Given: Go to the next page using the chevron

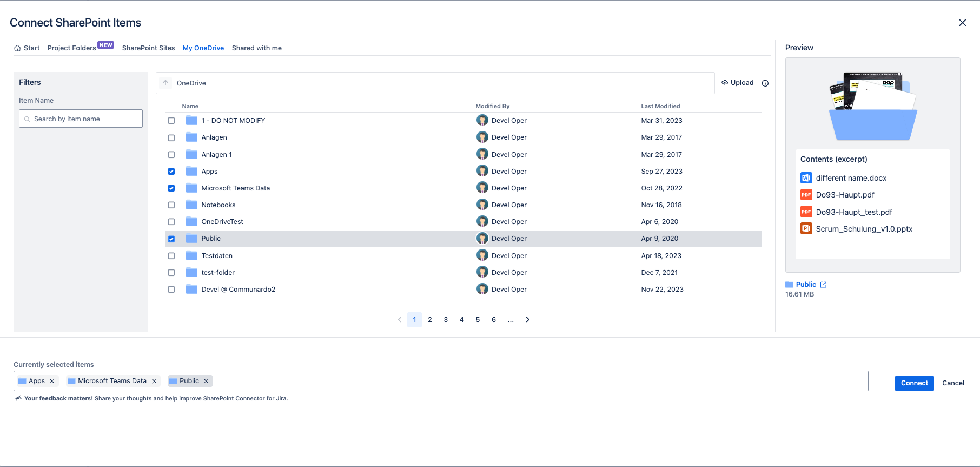Looking at the screenshot, I should [527, 320].
